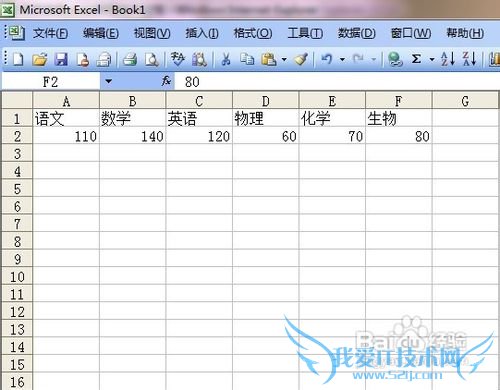Select row 1 header

click(x=17, y=118)
